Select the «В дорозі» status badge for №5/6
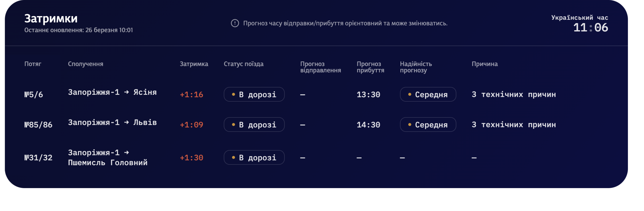This screenshot has width=644, height=211. (254, 95)
